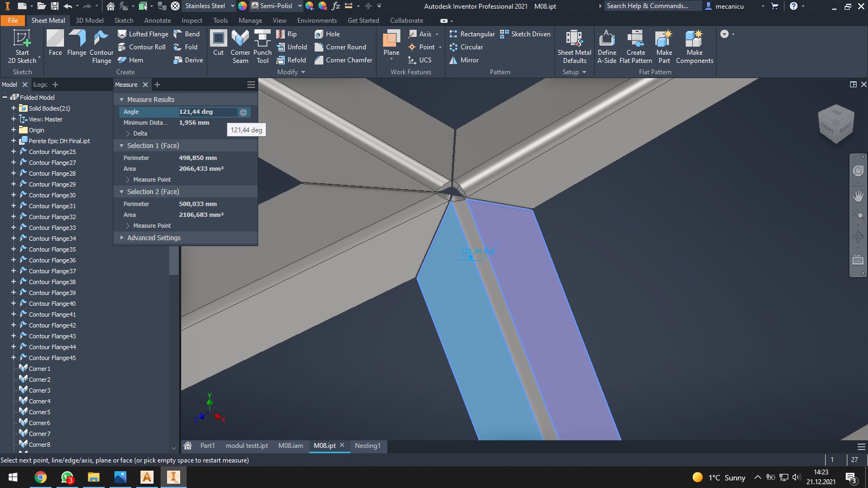Expand the Contour Flange25 tree node
Screen dimensions: 868x488
click(x=14, y=152)
